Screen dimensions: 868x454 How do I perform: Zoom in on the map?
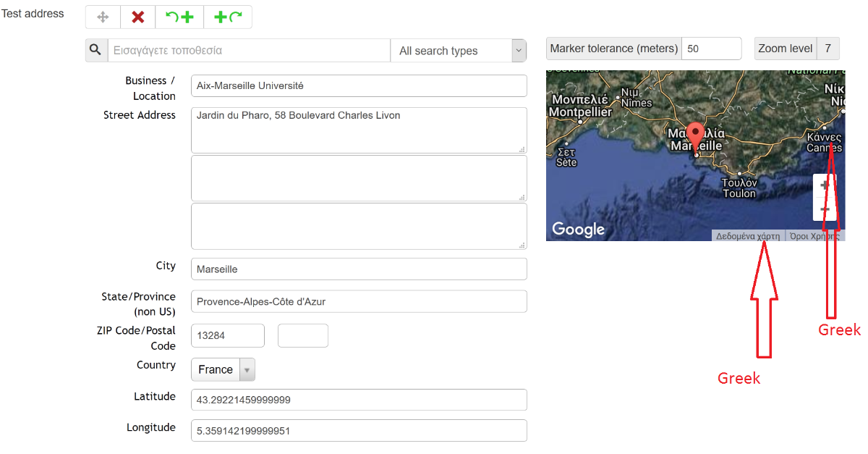tap(825, 185)
